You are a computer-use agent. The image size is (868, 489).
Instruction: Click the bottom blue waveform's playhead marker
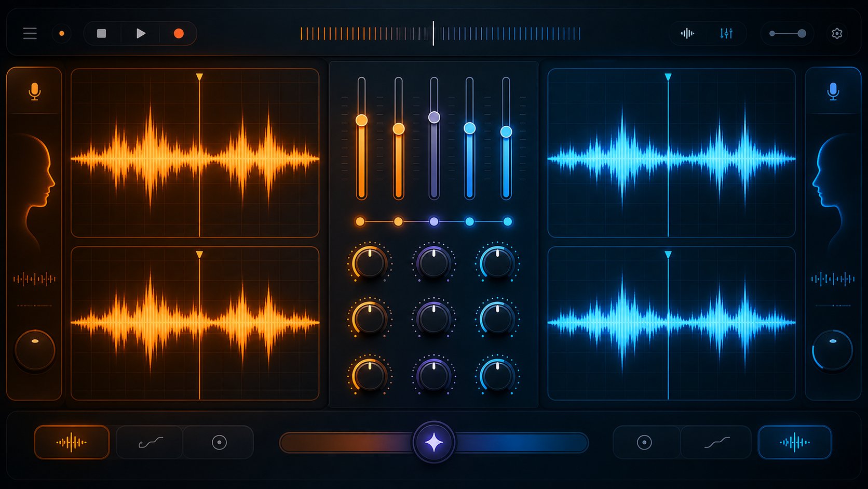click(x=668, y=255)
